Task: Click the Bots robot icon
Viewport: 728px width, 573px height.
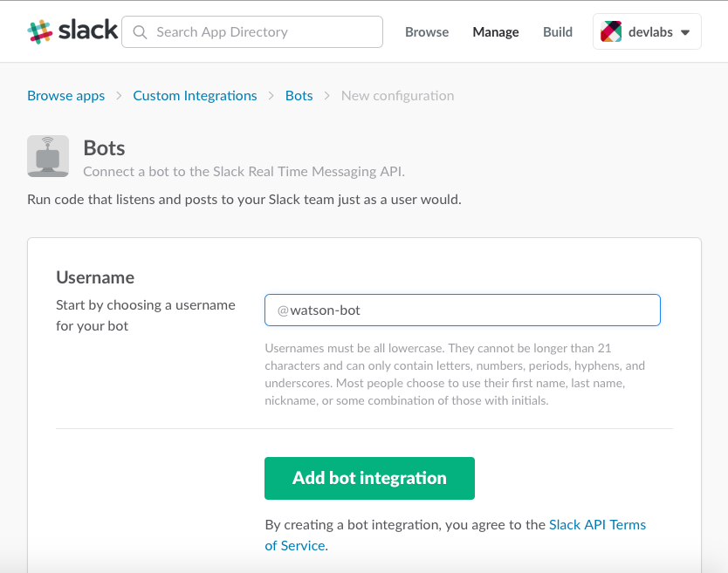Action: (x=48, y=156)
